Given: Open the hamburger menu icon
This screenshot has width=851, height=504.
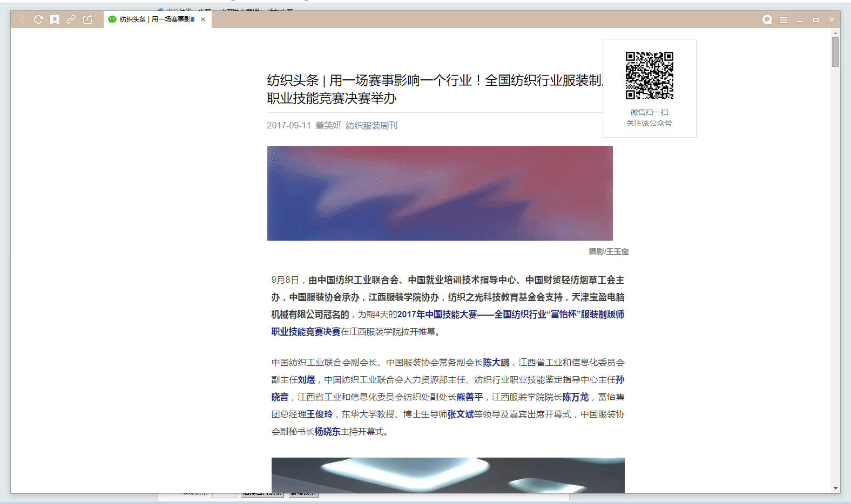Looking at the screenshot, I should click(x=783, y=20).
